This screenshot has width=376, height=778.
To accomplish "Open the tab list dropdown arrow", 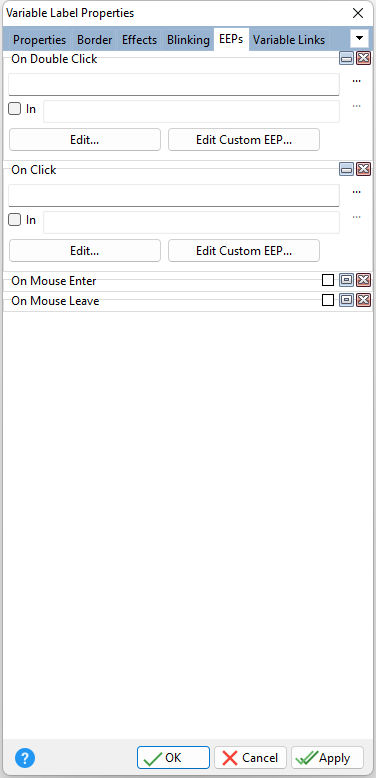I will (360, 38).
